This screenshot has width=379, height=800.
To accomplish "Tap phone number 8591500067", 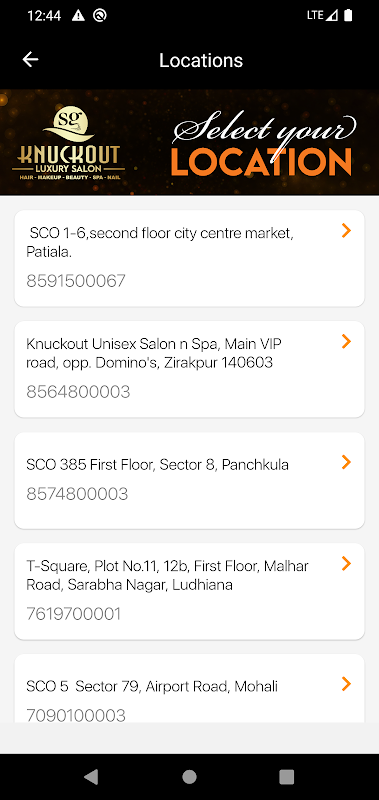I will point(75,281).
